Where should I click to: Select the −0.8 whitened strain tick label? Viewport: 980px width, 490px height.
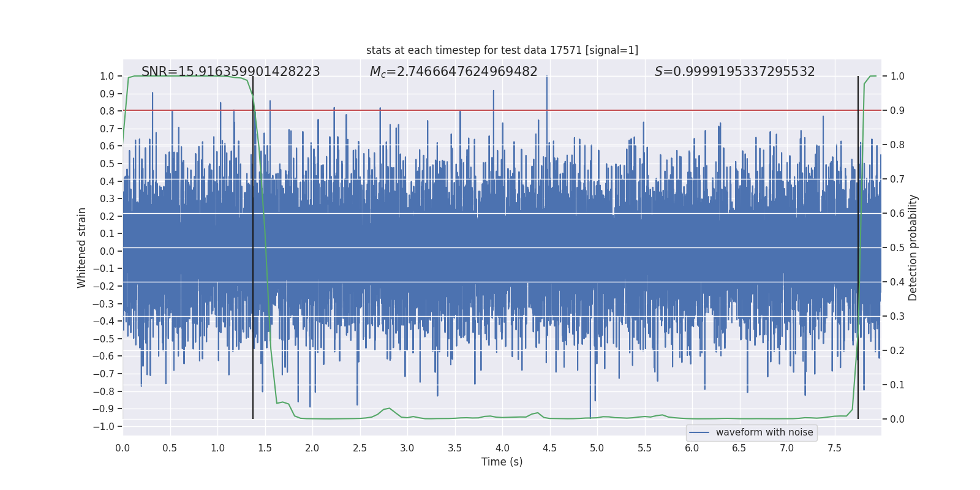[105, 391]
